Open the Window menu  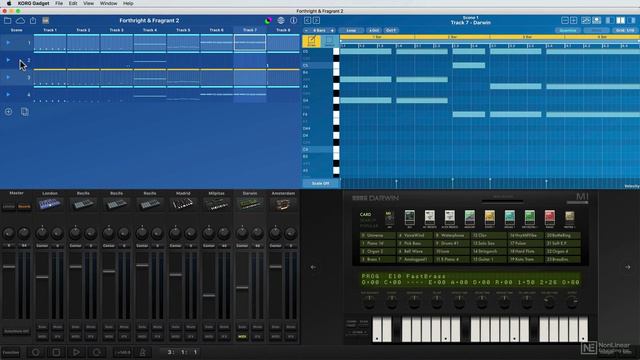[x=108, y=3]
